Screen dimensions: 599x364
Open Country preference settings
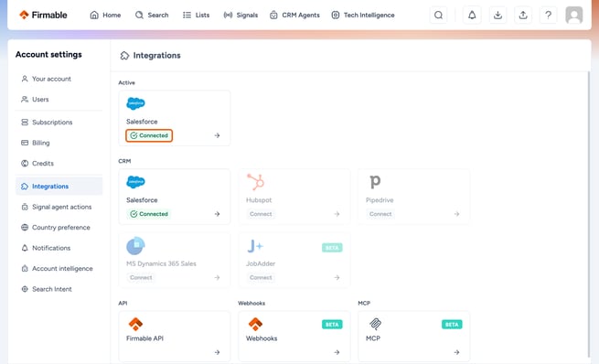pyautogui.click(x=59, y=228)
